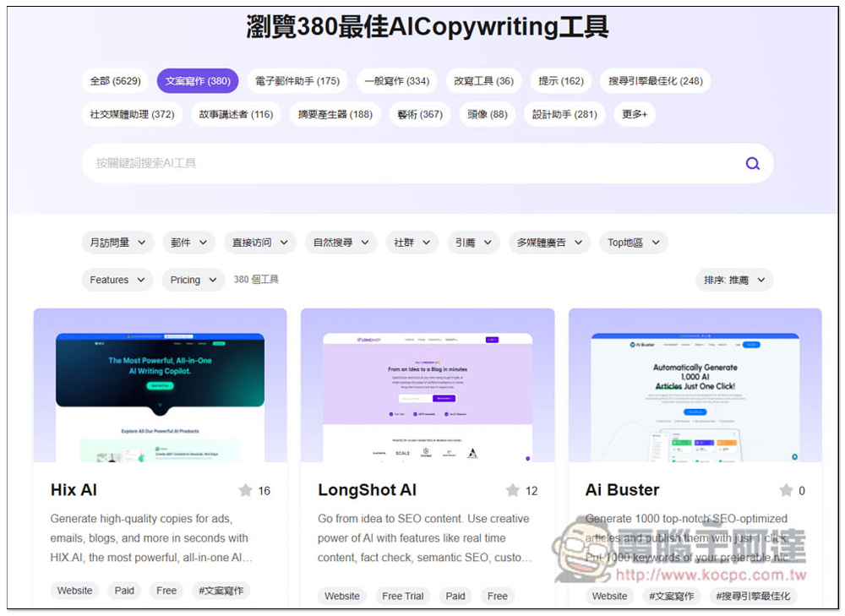The height and width of the screenshot is (616, 845).
Task: Open the 頭像 (88) category
Action: click(x=488, y=114)
